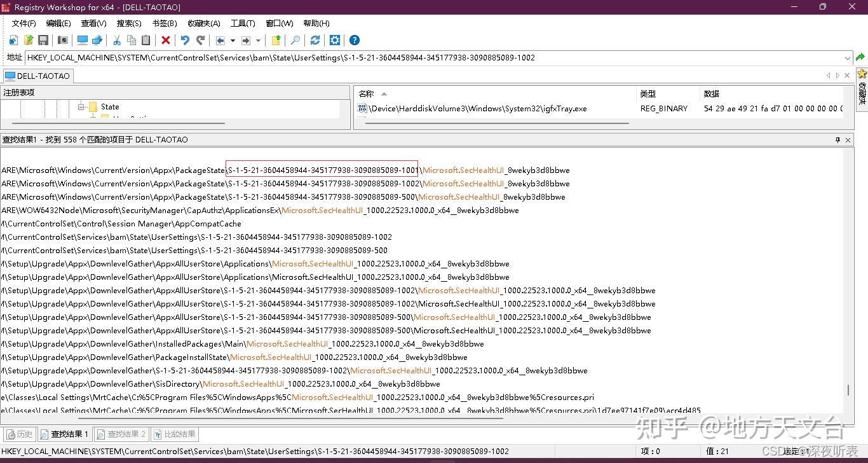Open the 查看(V) menu
Image resolution: width=868 pixels, height=463 pixels.
coord(94,24)
